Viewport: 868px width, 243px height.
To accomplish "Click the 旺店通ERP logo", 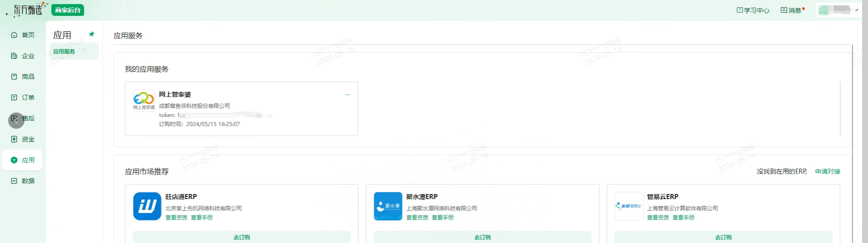I will (147, 206).
